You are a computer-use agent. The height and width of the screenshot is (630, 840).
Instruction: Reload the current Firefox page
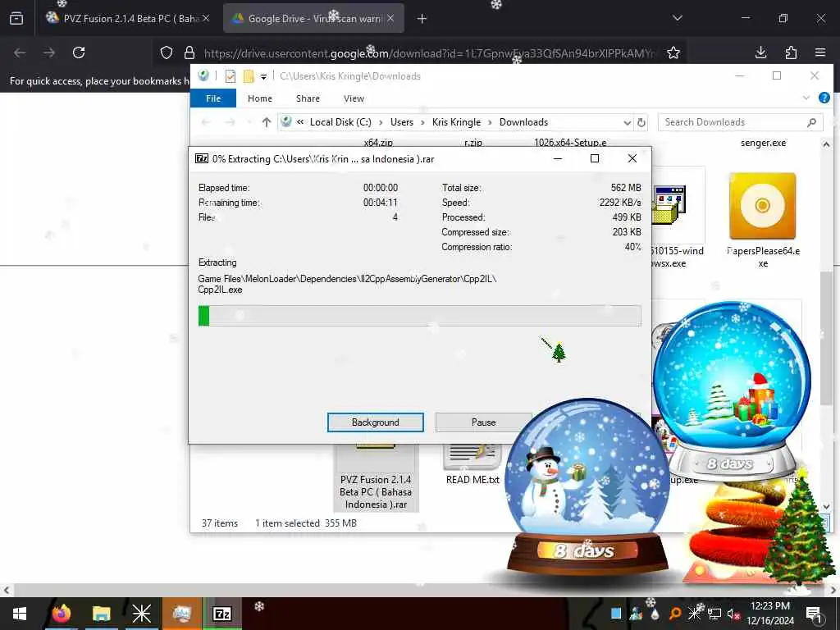tap(79, 52)
